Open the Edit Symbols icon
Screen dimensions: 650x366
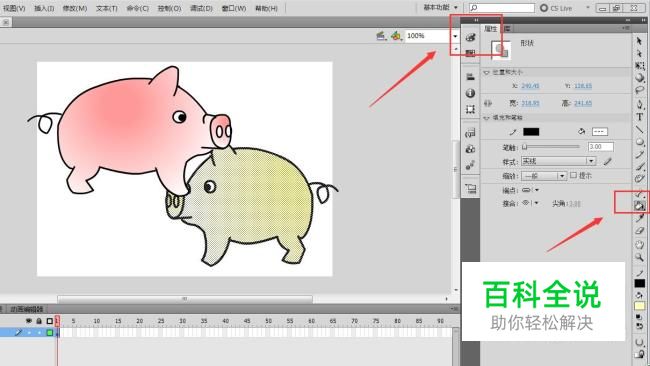(396, 36)
